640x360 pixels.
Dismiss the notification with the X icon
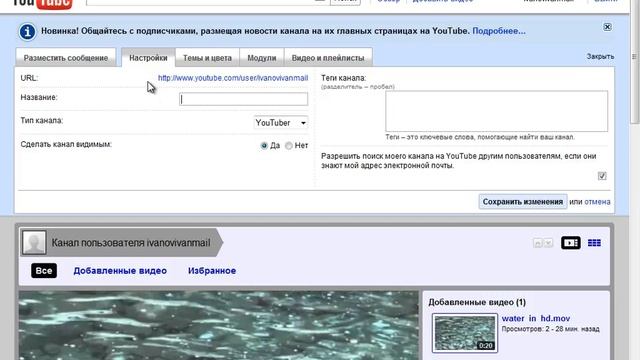[x=607, y=27]
